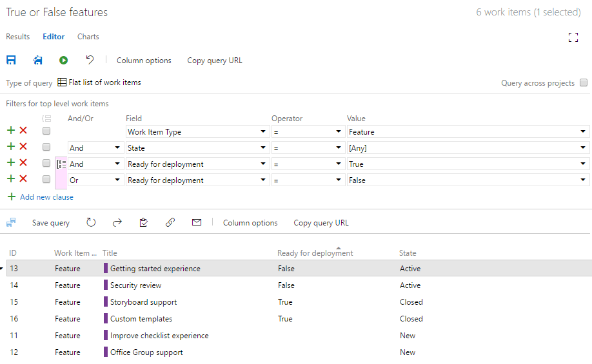This screenshot has width=592, height=364.
Task: Open the True value dropdown
Action: pyautogui.click(x=583, y=164)
